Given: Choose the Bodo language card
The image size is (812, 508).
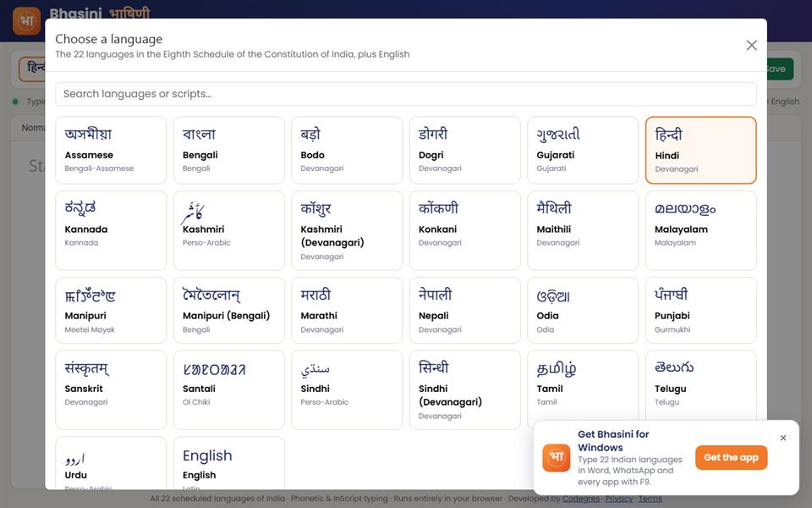Looking at the screenshot, I should pos(347,150).
